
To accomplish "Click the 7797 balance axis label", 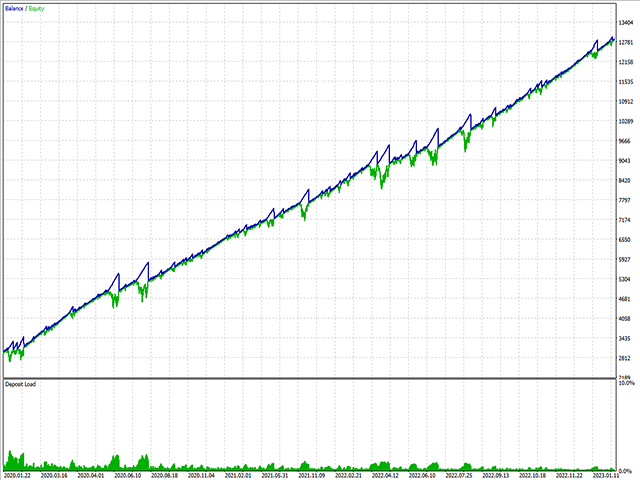I will (627, 200).
